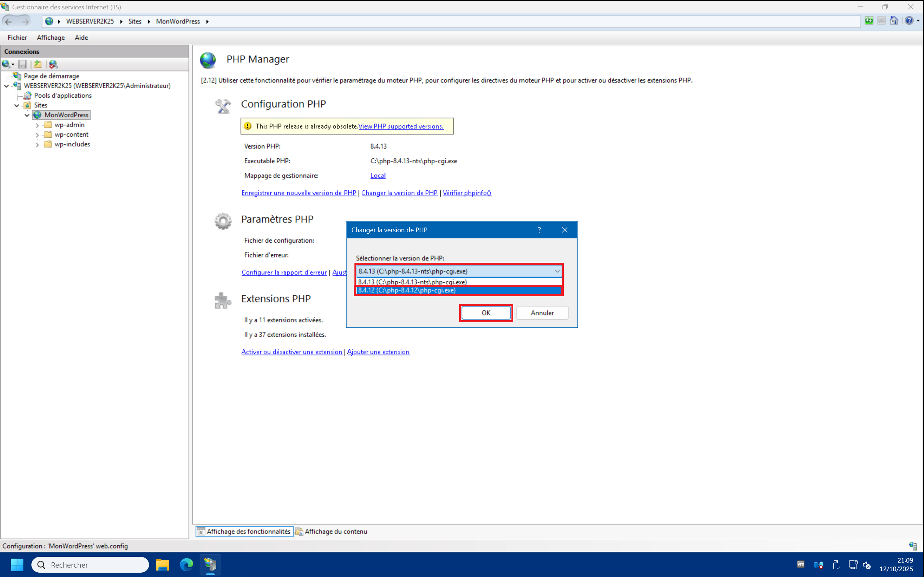This screenshot has height=577, width=924.
Task: Click the delete connection icon in Connexions
Action: pos(53,64)
